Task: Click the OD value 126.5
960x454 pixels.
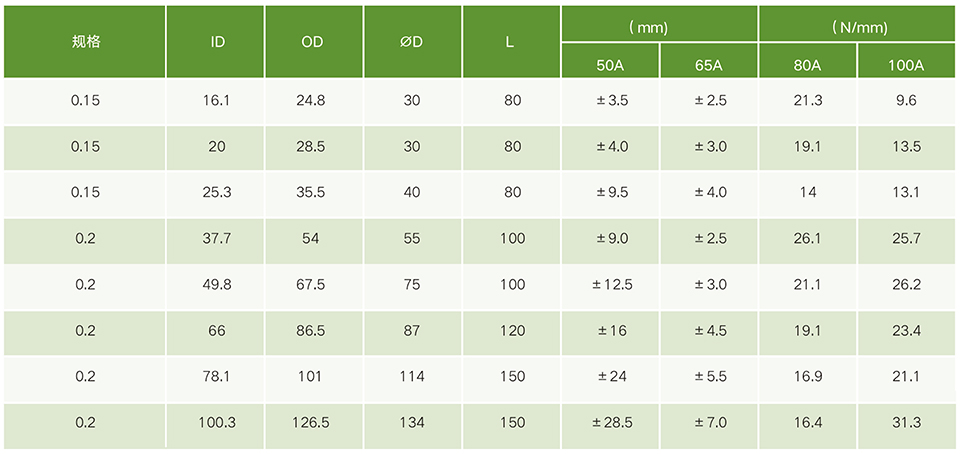Action: click(x=314, y=423)
